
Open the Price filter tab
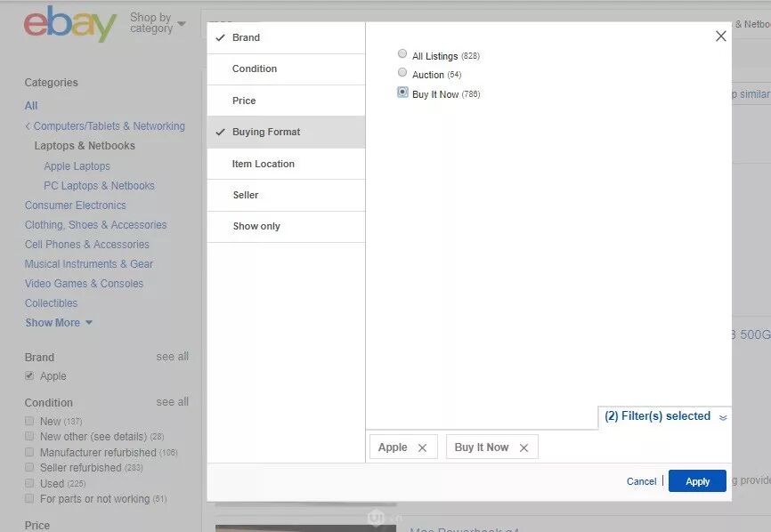286,101
